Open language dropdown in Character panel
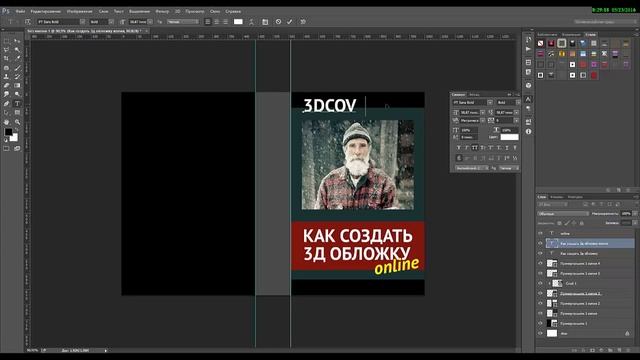 point(471,168)
